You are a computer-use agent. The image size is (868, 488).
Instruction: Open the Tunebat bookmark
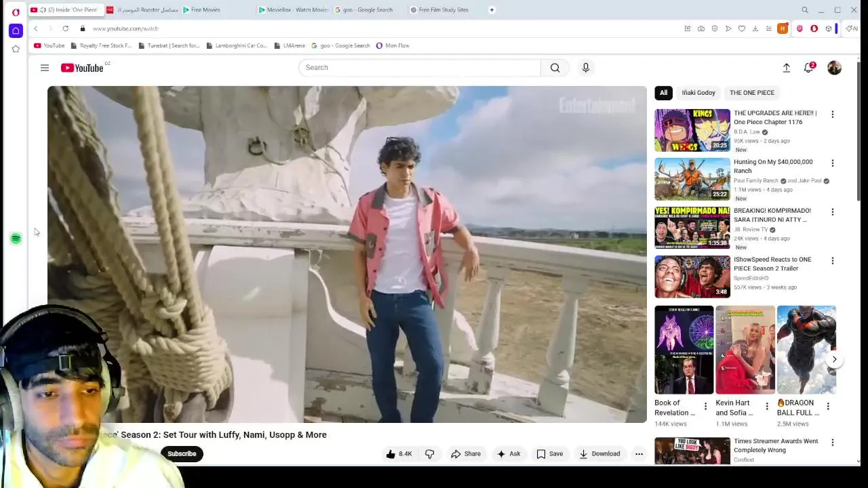[x=169, y=45]
